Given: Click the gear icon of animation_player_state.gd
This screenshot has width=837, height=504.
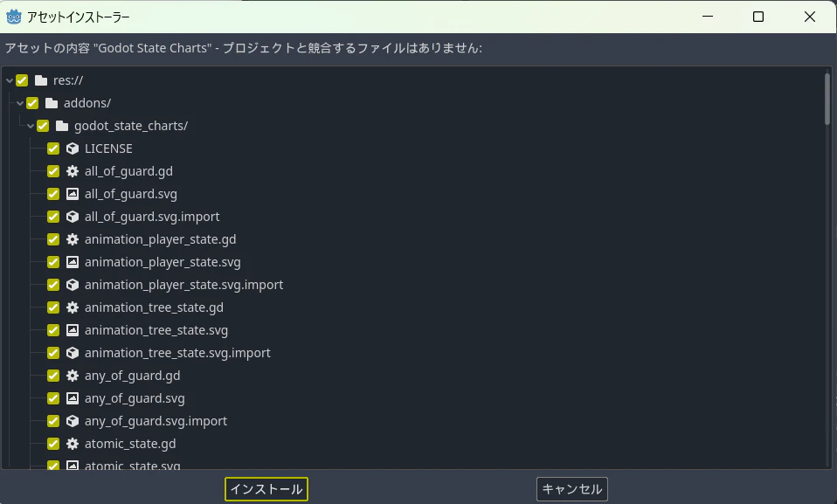Looking at the screenshot, I should tap(73, 239).
